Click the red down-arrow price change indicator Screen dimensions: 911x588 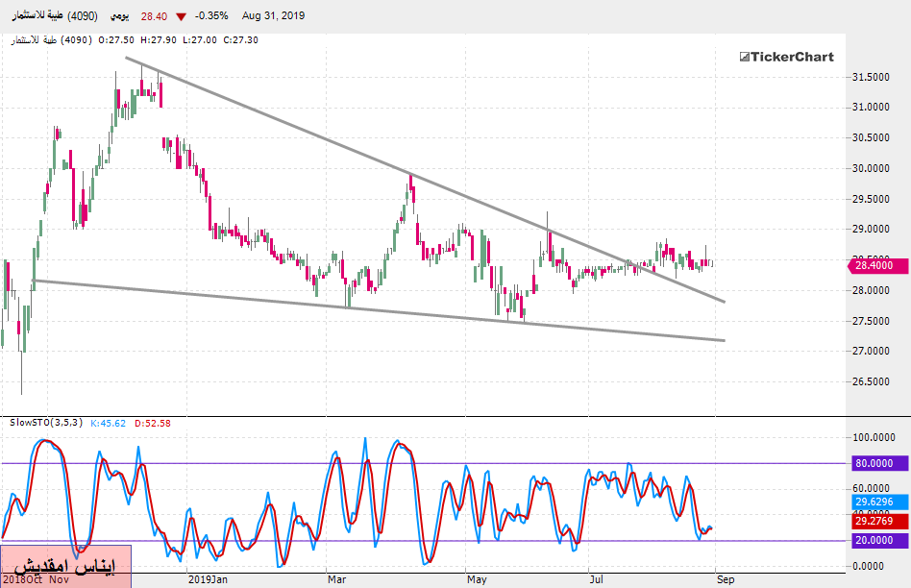(x=181, y=16)
